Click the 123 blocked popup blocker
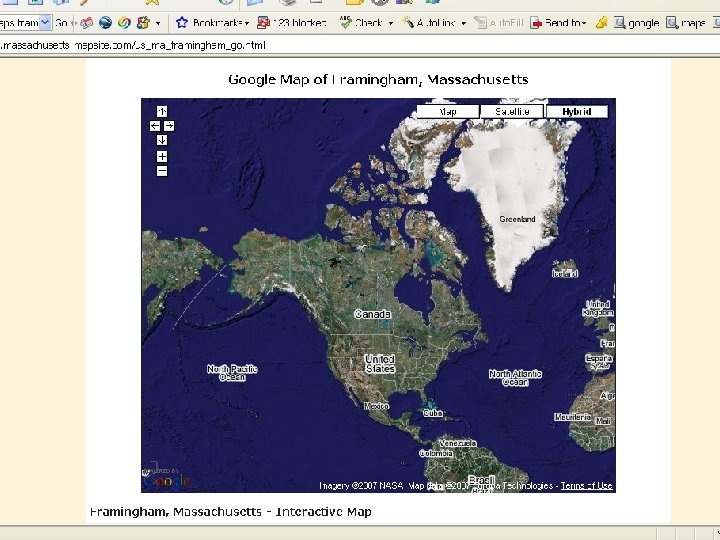Image resolution: width=720 pixels, height=540 pixels. tap(292, 22)
